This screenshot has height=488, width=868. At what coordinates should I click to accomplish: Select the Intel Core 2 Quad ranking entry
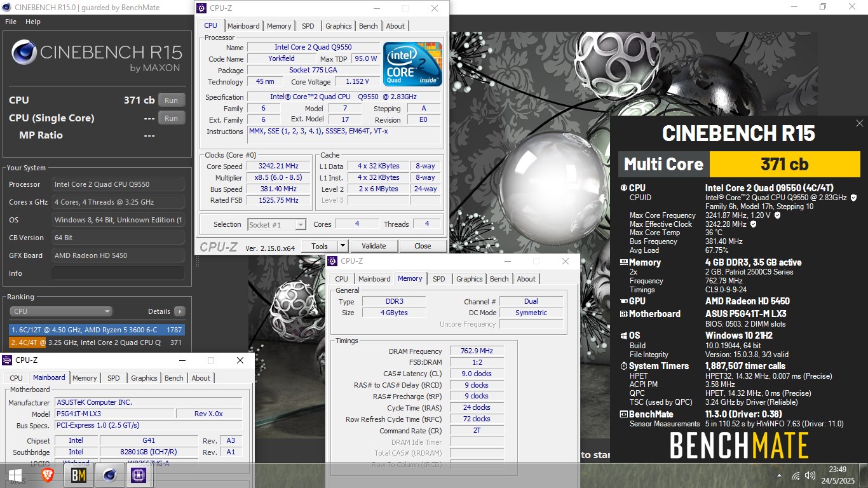97,342
